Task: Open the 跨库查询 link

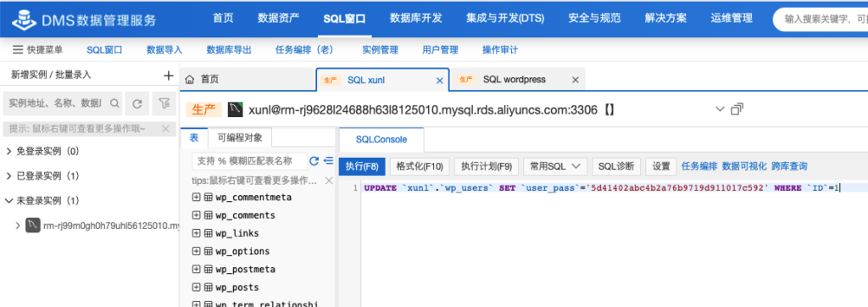Action: tap(789, 165)
